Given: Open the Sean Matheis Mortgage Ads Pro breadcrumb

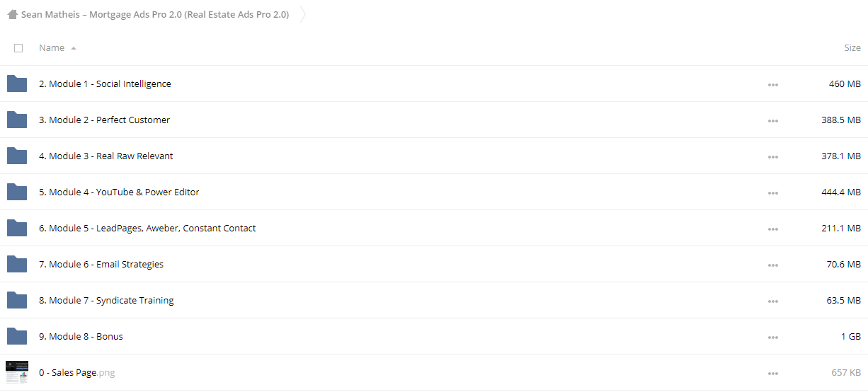Looking at the screenshot, I should tap(155, 14).
